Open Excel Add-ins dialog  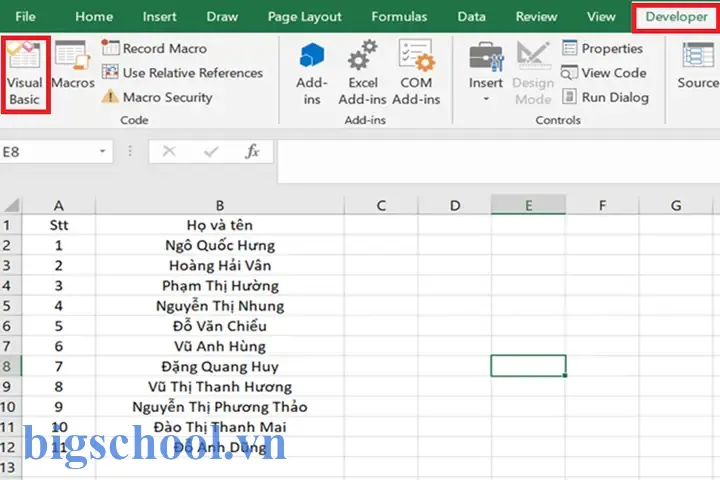coord(362,73)
